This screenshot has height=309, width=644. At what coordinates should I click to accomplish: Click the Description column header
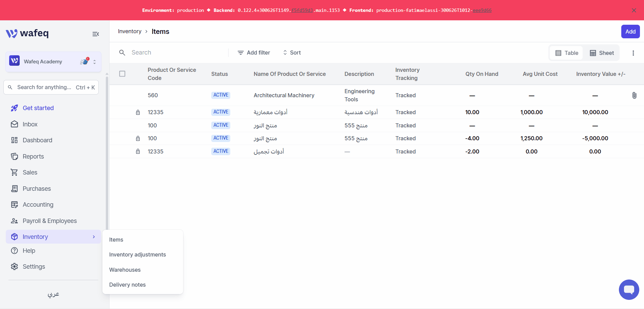(359, 74)
